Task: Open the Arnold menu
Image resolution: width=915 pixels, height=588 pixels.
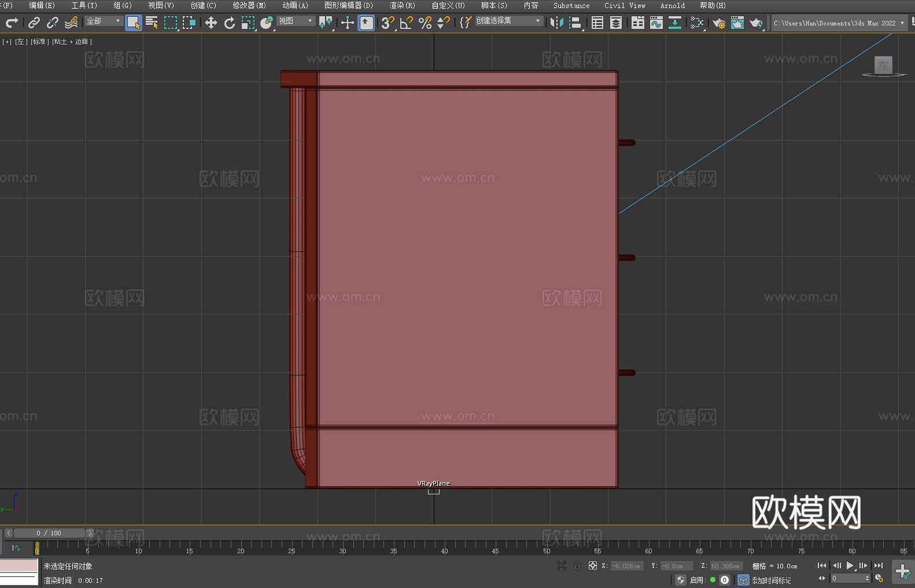Action: (x=673, y=5)
